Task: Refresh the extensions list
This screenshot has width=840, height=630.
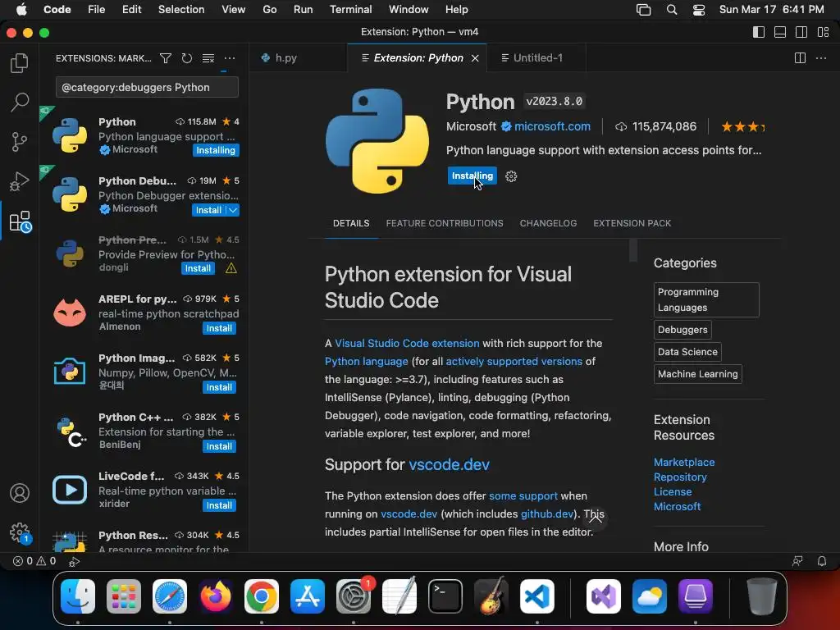Action: point(186,58)
